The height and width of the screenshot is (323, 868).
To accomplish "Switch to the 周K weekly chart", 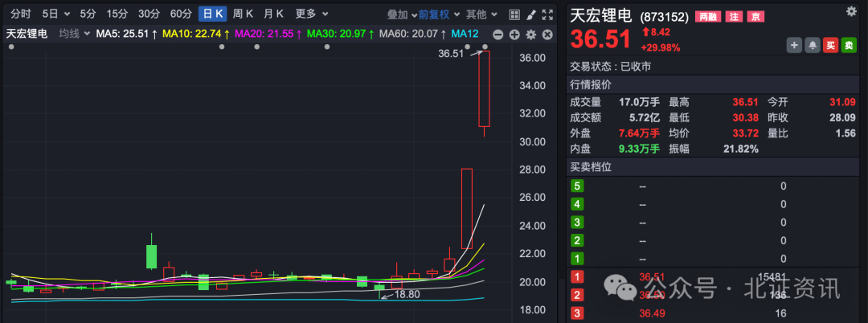I will point(243,14).
